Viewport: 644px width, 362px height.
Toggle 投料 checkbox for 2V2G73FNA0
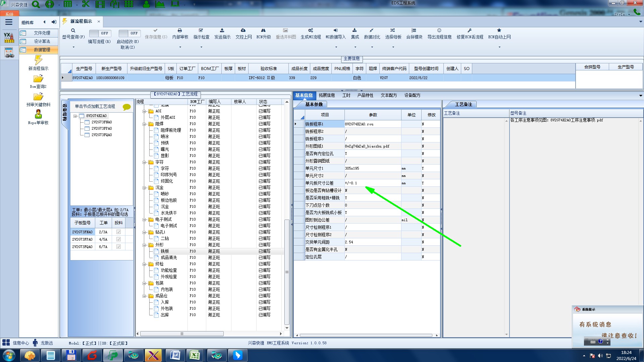118,232
